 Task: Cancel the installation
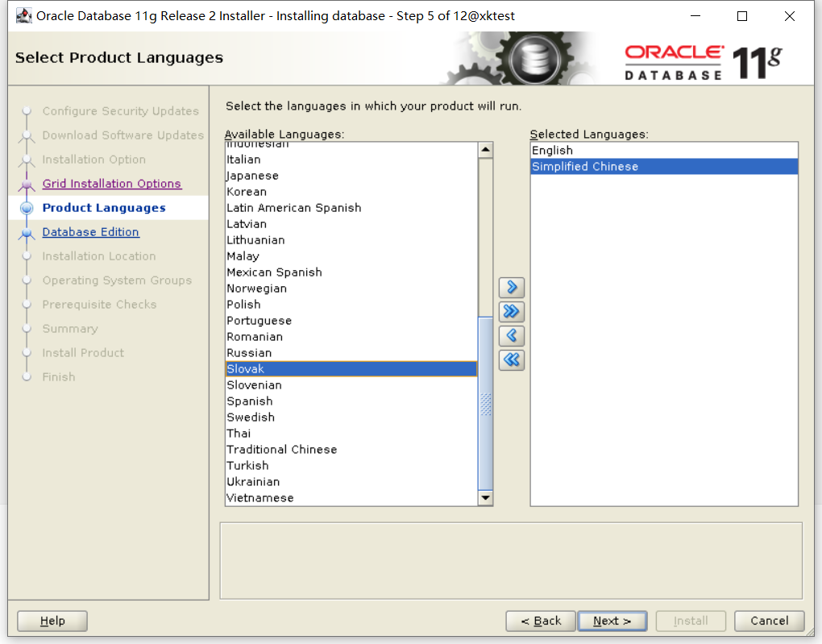click(x=769, y=621)
